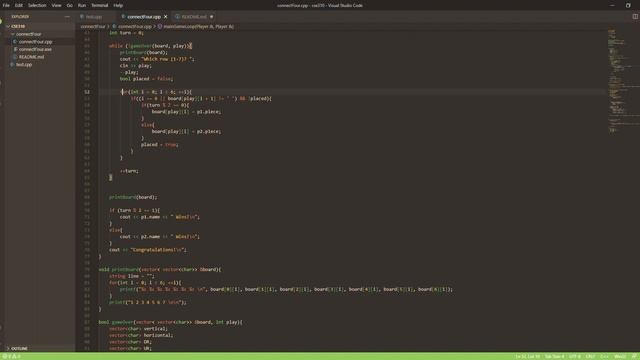
Task: Select the connectFour.cpp editor tab
Action: (x=144, y=17)
